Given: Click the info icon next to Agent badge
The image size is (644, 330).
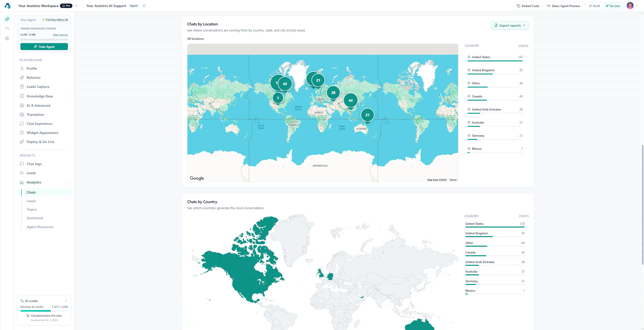Looking at the screenshot, I should tap(144, 6).
